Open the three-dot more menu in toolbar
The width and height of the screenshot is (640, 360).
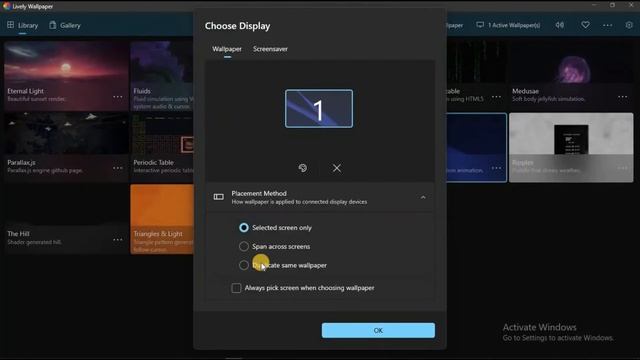[x=607, y=25]
